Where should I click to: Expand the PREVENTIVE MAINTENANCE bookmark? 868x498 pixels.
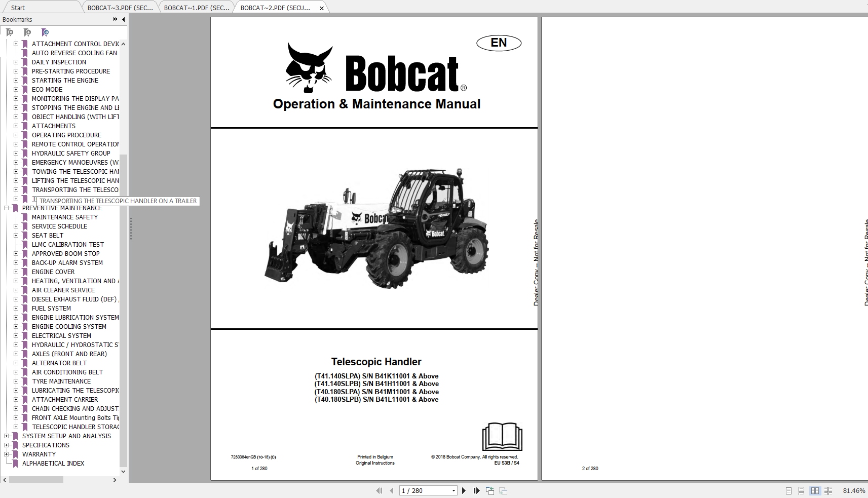coord(6,208)
